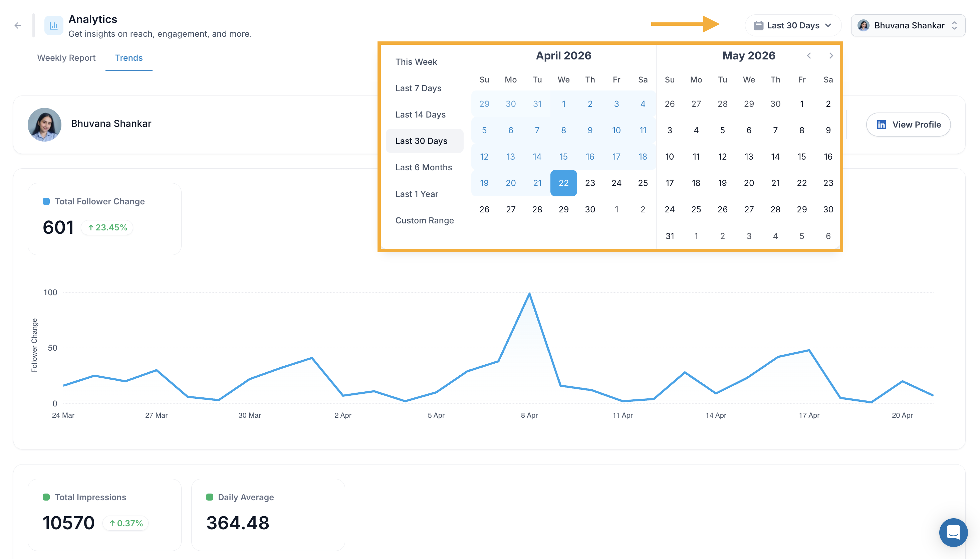
Task: Click the back arrow icon
Action: pyautogui.click(x=18, y=26)
